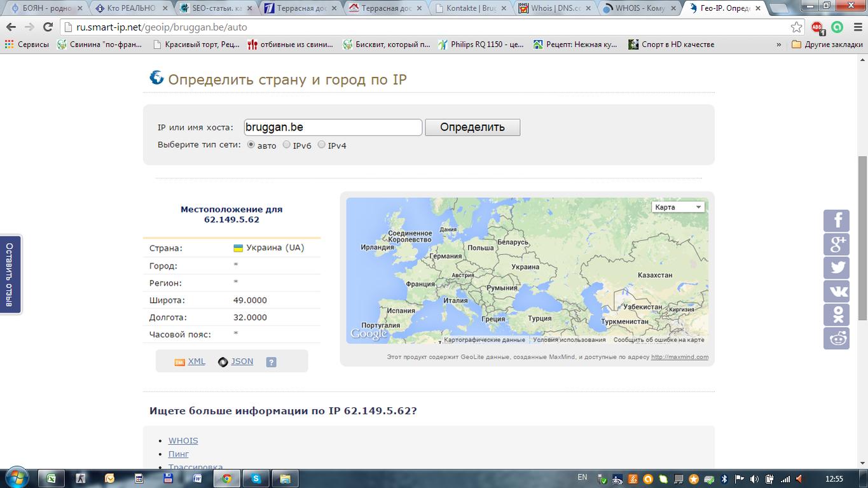868x488 pixels.
Task: Open the 'Пинг' link
Action: pyautogui.click(x=179, y=454)
